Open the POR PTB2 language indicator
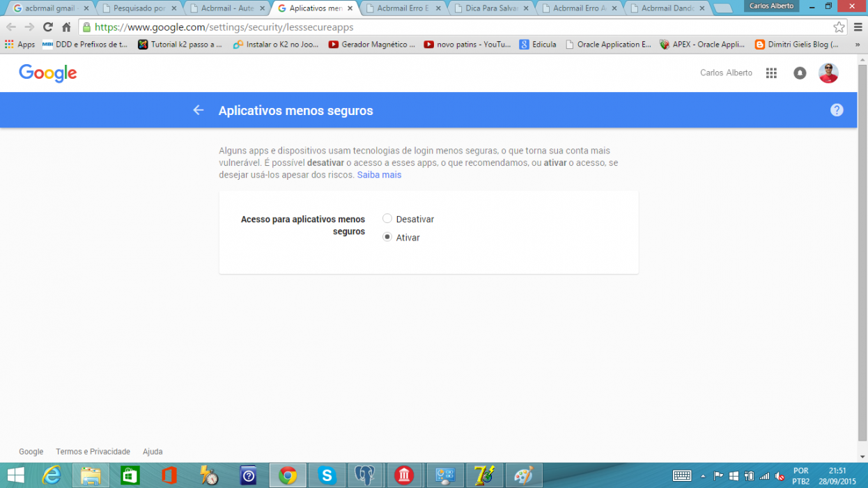Screen dimensions: 868x488 [x=800, y=475]
